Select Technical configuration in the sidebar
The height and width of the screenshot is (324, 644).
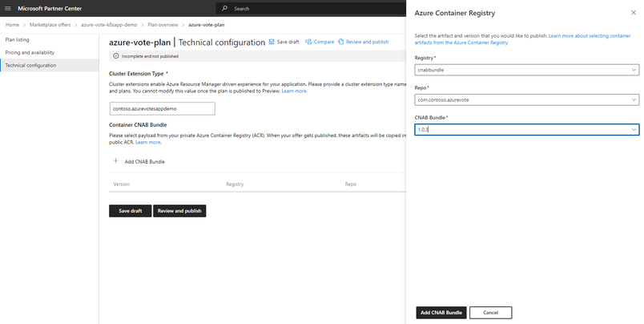click(31, 65)
